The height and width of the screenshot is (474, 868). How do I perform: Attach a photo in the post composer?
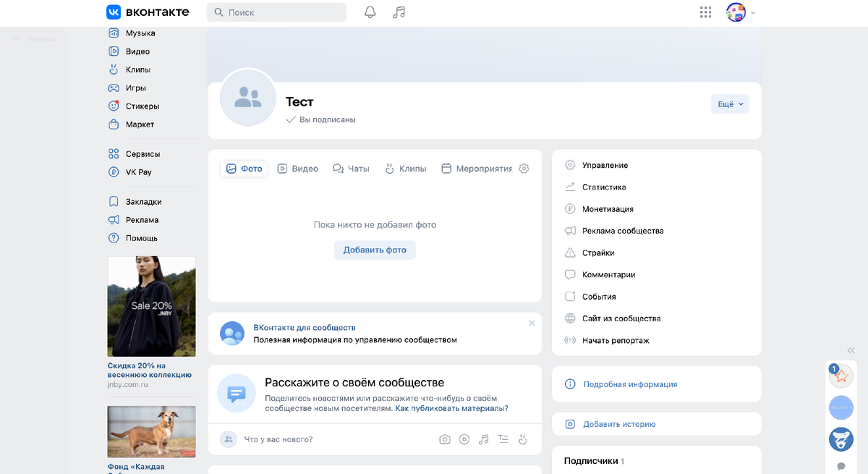click(x=444, y=439)
